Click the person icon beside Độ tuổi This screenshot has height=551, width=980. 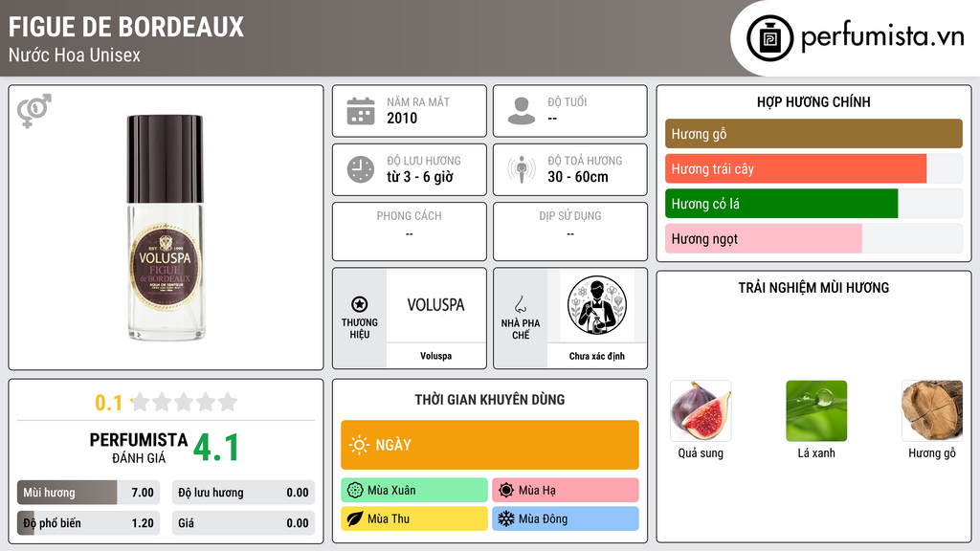coord(522,111)
